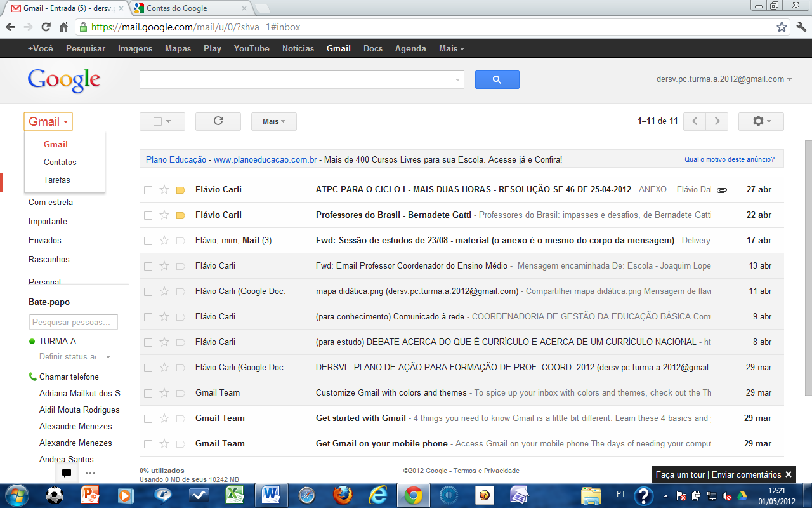Open PowerPoint from the taskbar
Image resolution: width=812 pixels, height=508 pixels.
(x=91, y=495)
